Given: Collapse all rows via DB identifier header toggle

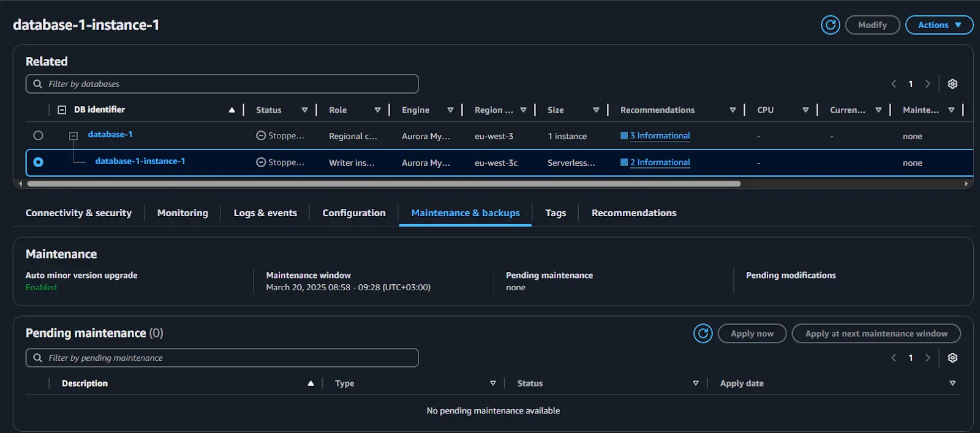Looking at the screenshot, I should pos(62,110).
